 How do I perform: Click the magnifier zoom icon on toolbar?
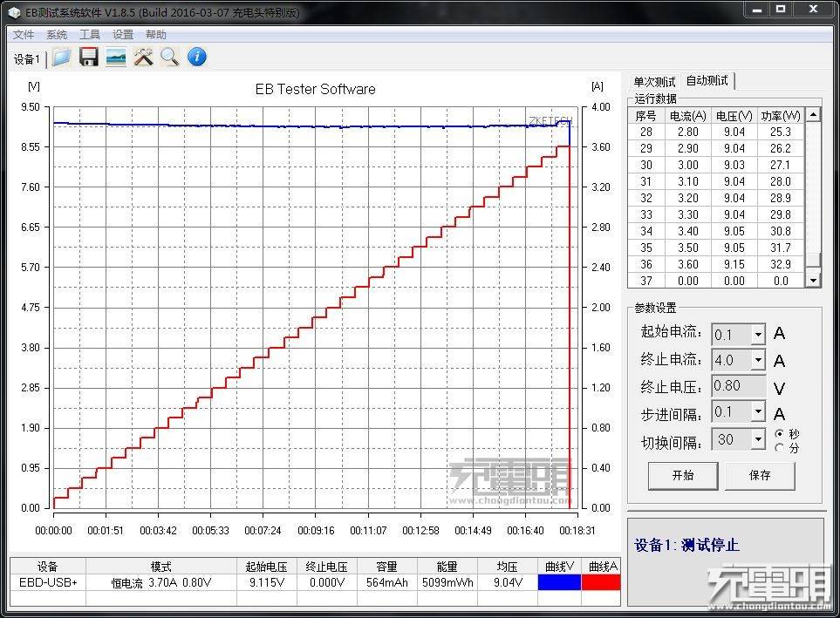[169, 56]
